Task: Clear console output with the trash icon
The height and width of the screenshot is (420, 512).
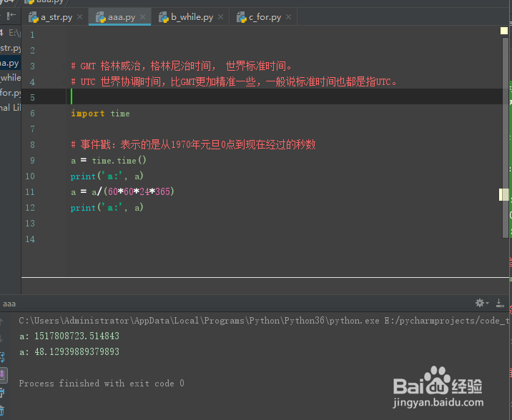Action: (x=2, y=410)
